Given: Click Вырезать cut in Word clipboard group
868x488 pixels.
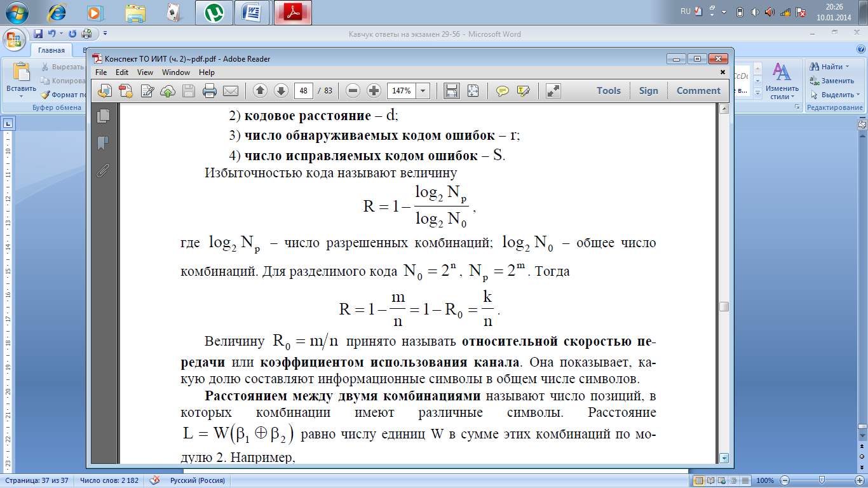Looking at the screenshot, I should [x=64, y=67].
